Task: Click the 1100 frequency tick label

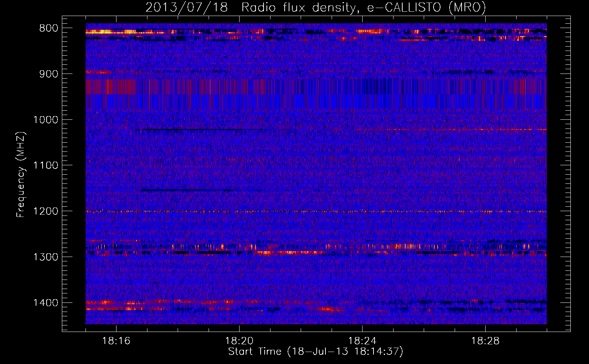Action: [x=46, y=166]
